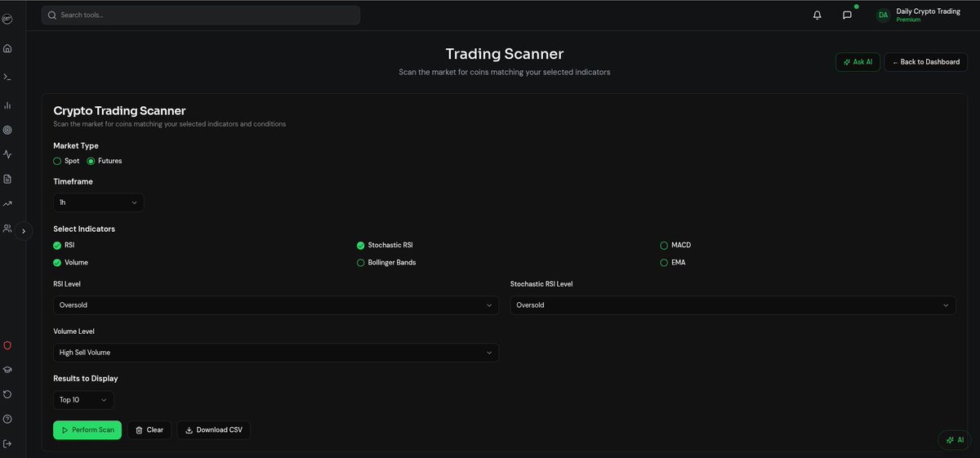This screenshot has width=980, height=458.
Task: Enable the EMA indicator
Action: tap(664, 263)
